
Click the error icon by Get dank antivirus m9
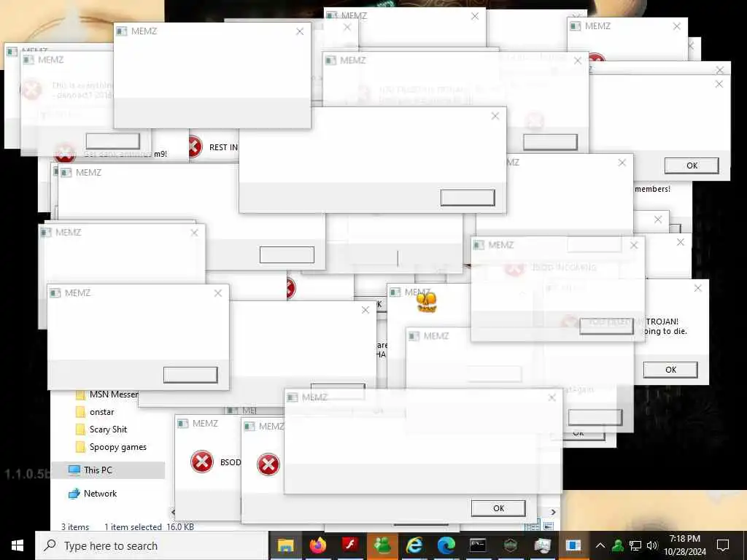pos(65,153)
